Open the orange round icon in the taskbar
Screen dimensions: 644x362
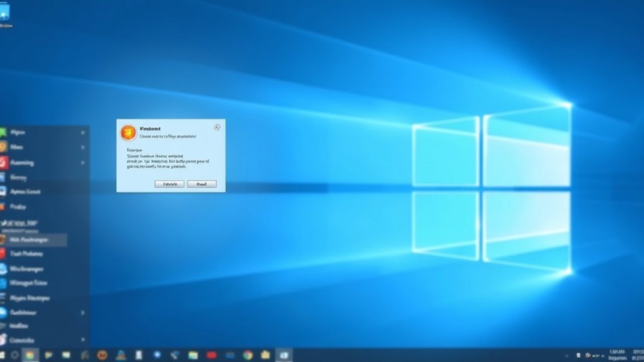pyautogui.click(x=101, y=355)
